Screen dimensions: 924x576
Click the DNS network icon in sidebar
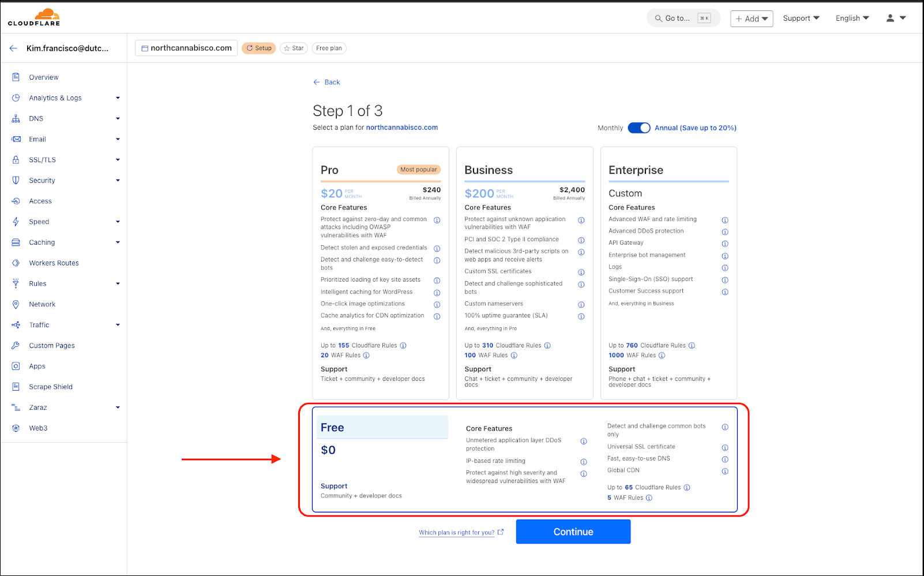[16, 118]
